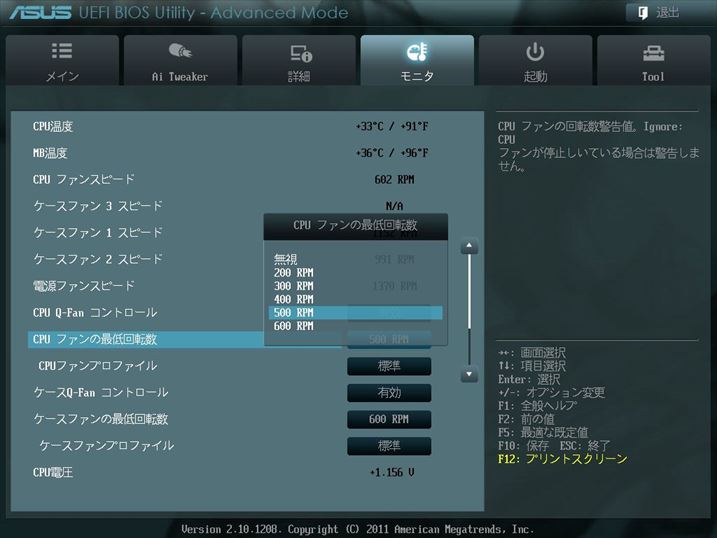Image resolution: width=717 pixels, height=538 pixels.
Task: Click the Ai Tweaker icon
Action: pyautogui.click(x=180, y=52)
